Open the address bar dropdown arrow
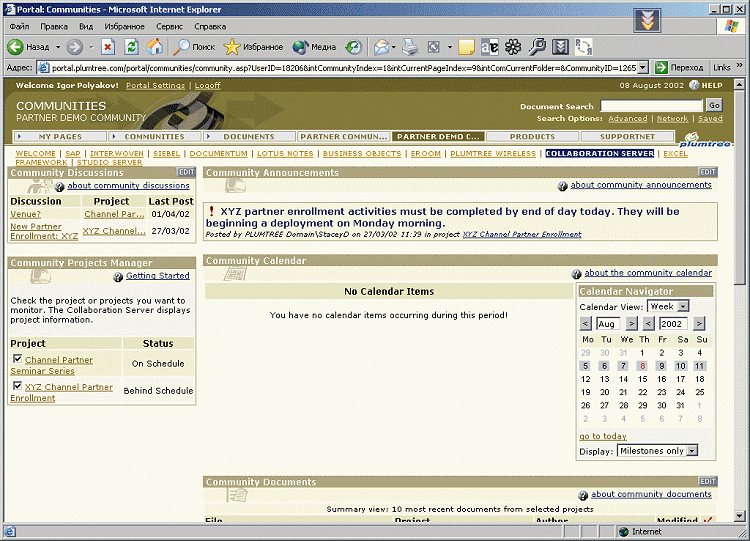750x541 pixels. [x=643, y=67]
